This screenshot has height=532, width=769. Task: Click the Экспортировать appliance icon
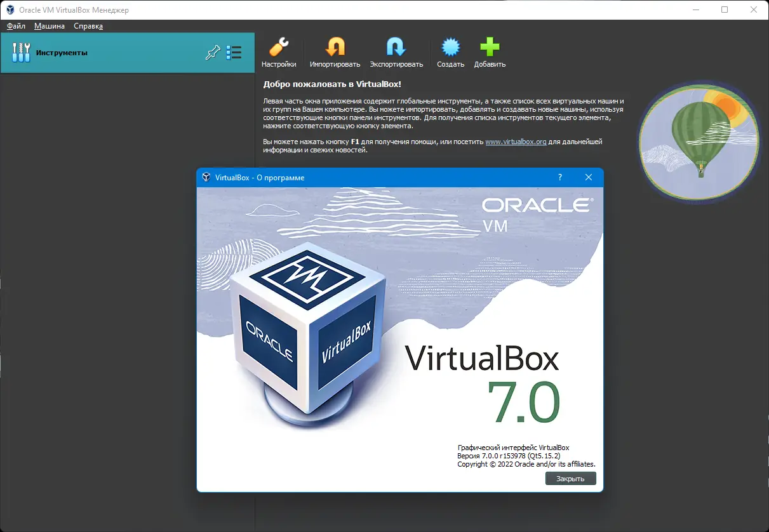[x=396, y=52]
